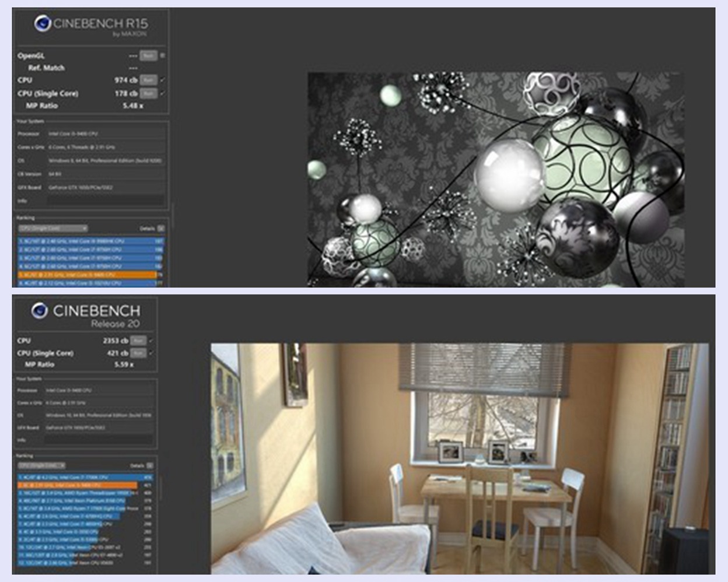The image size is (728, 582).
Task: Select the orange i5-9400 row in Release 20 ranking
Action: click(85, 485)
